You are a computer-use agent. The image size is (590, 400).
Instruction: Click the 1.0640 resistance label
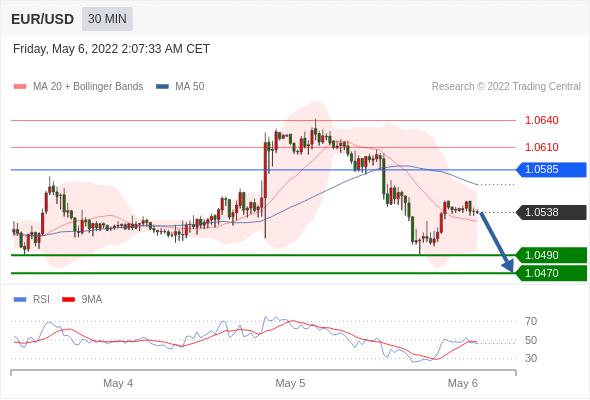pyautogui.click(x=542, y=120)
